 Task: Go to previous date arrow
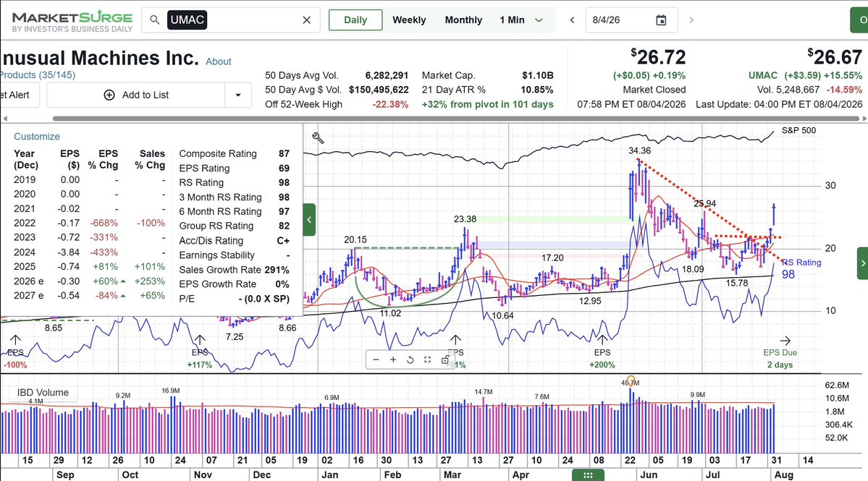(572, 20)
